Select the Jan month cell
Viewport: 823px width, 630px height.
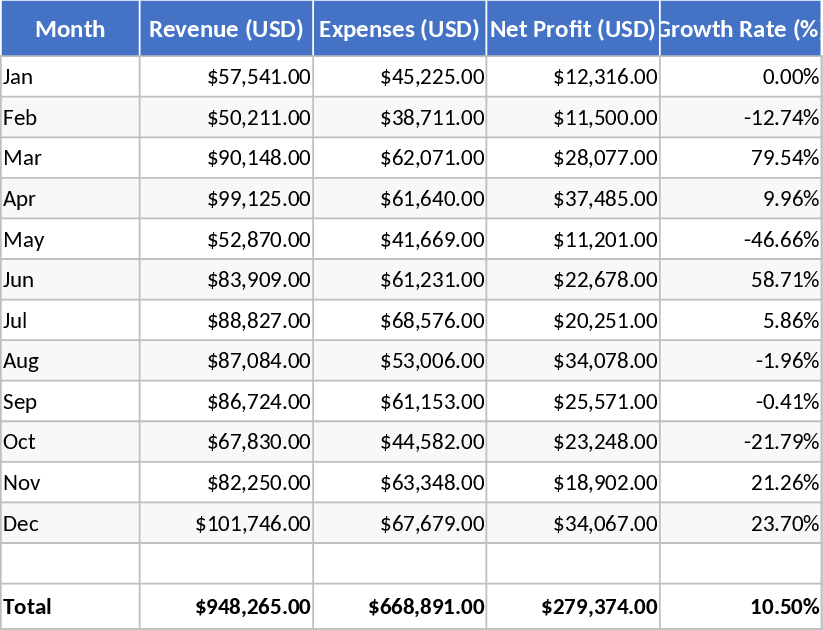tap(70, 77)
